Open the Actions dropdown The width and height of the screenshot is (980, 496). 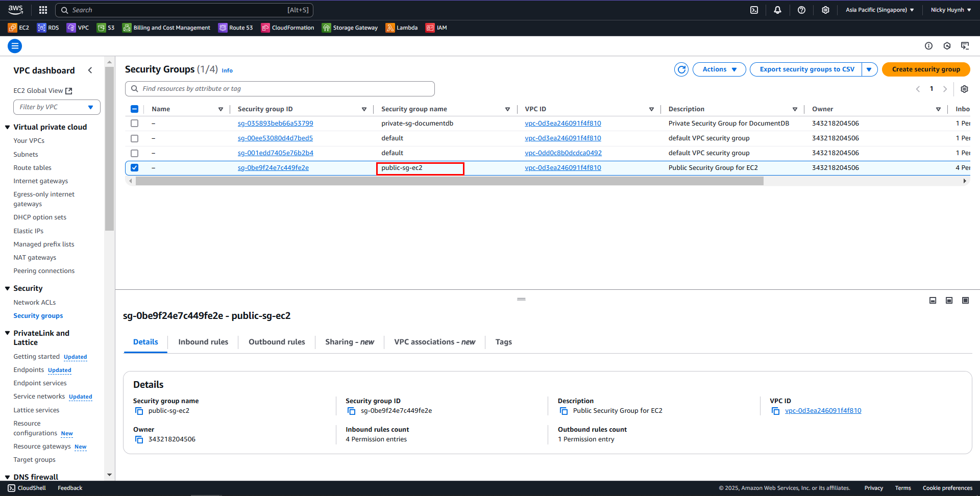click(719, 69)
